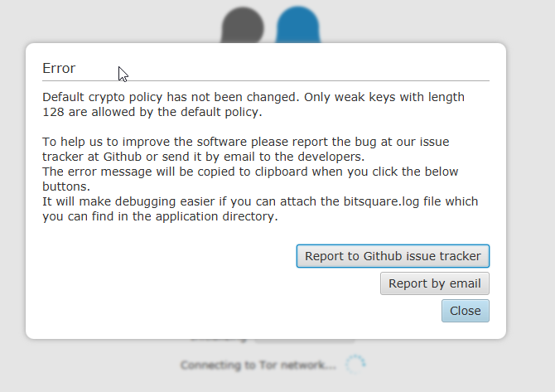Close the Error dialog
The width and height of the screenshot is (555, 392).
click(465, 311)
